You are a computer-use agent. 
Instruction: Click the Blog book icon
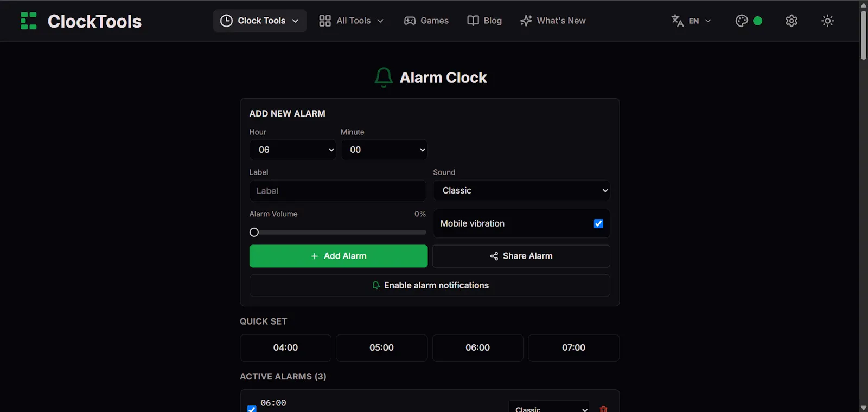pos(473,21)
